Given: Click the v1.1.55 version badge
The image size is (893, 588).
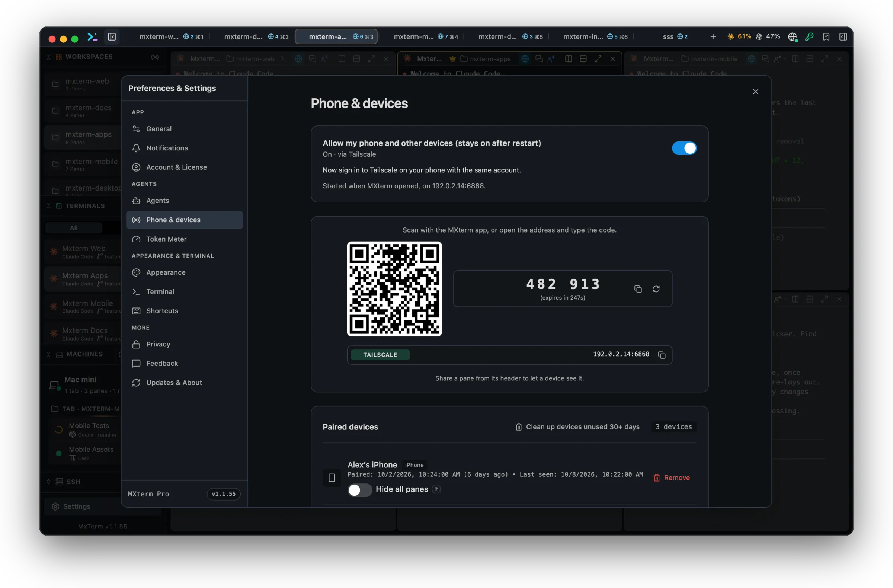Looking at the screenshot, I should 224,494.
